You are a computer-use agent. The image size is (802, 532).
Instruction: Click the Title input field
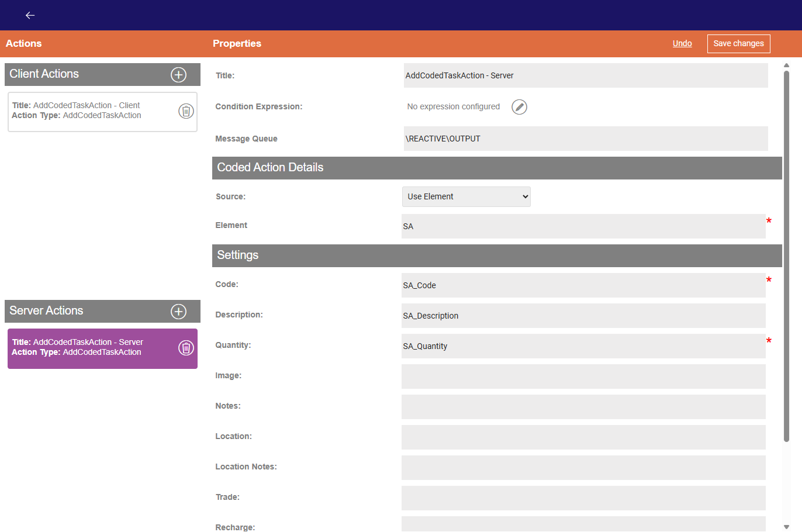coord(585,75)
